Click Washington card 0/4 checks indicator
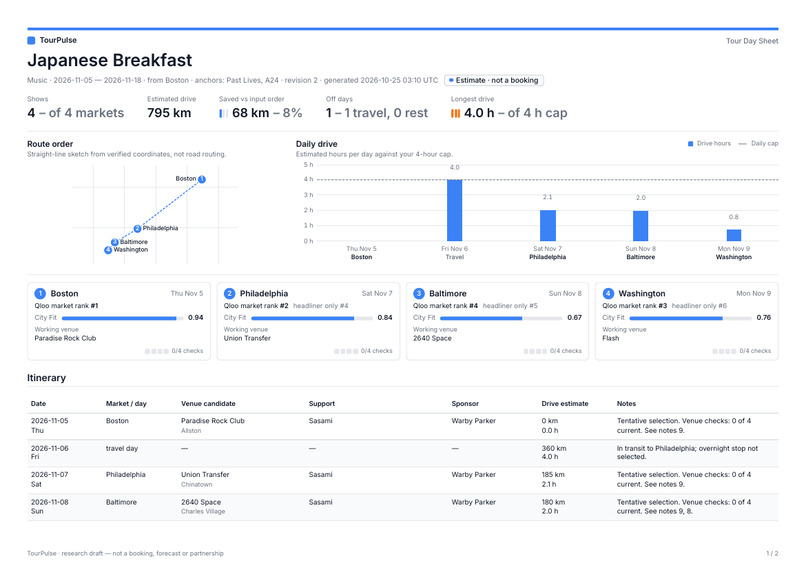 click(742, 351)
